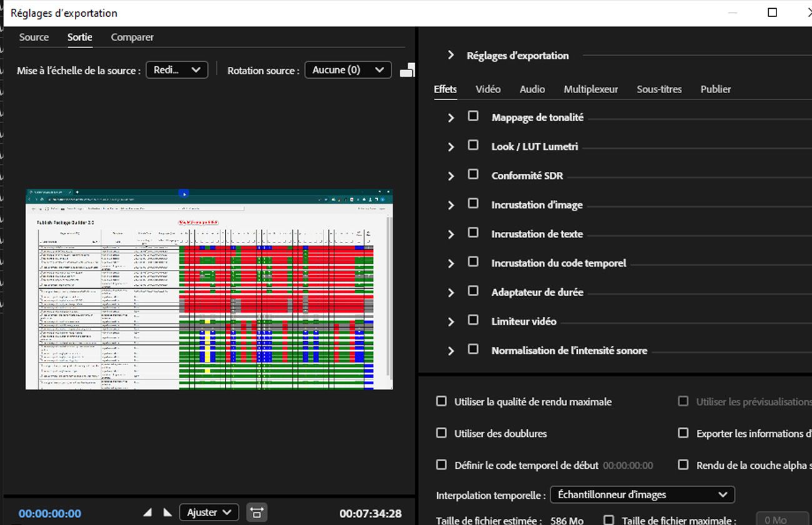The image size is (812, 525).
Task: Click the orientation icon next to Rotation source
Action: [x=407, y=69]
